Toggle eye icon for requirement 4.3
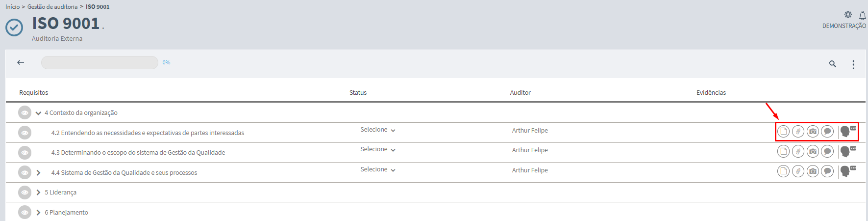 coord(25,153)
